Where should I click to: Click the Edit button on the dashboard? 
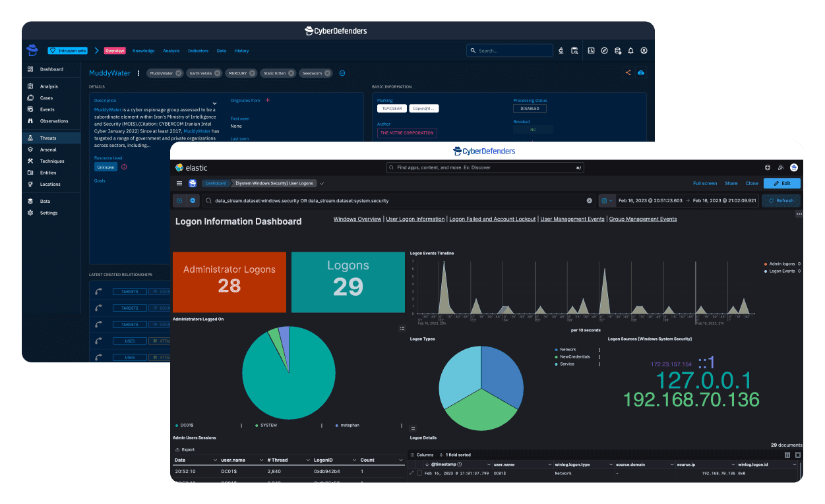pos(781,183)
